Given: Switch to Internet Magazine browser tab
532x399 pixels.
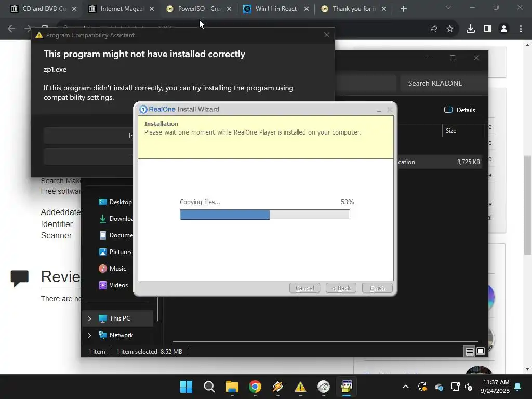Looking at the screenshot, I should 121,9.
